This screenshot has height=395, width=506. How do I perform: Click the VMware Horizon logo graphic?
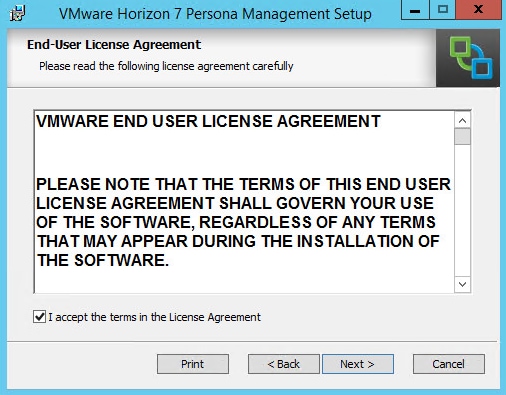[468, 58]
